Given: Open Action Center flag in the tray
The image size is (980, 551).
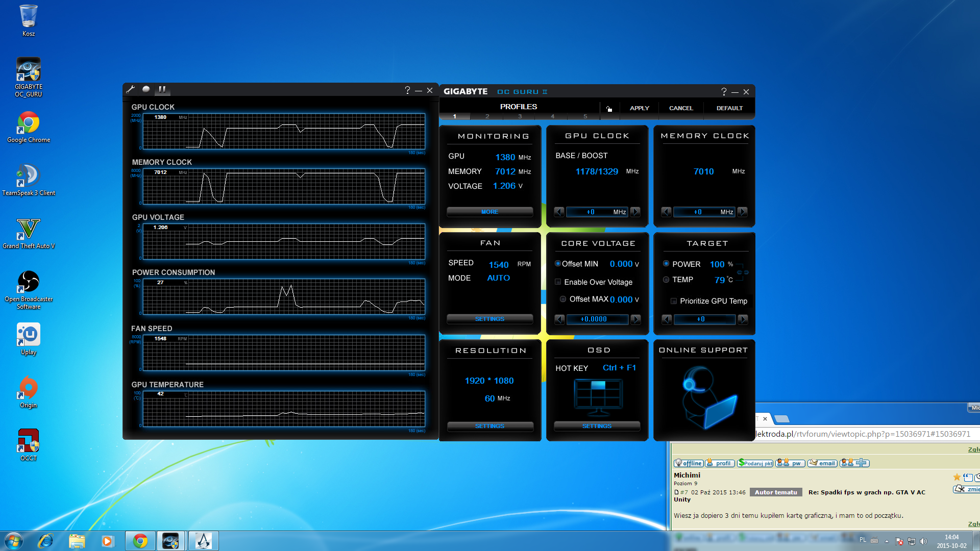Looking at the screenshot, I should tap(899, 541).
